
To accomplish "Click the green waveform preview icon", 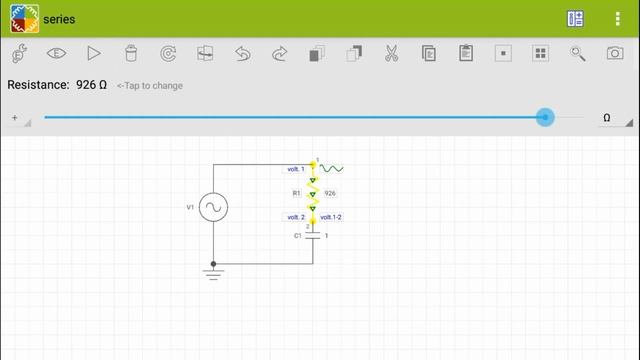I will (x=331, y=168).
